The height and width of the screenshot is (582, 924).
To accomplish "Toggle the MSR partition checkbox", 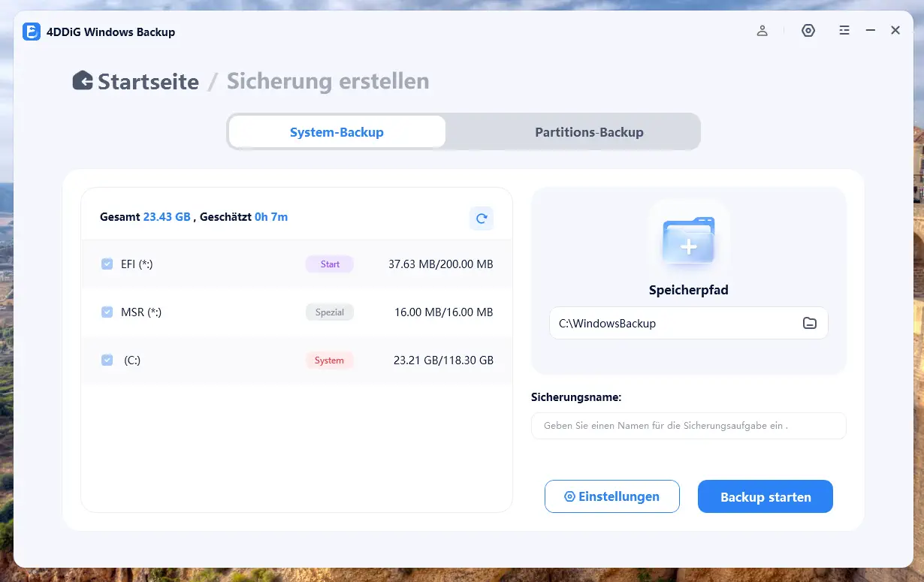I will (107, 312).
